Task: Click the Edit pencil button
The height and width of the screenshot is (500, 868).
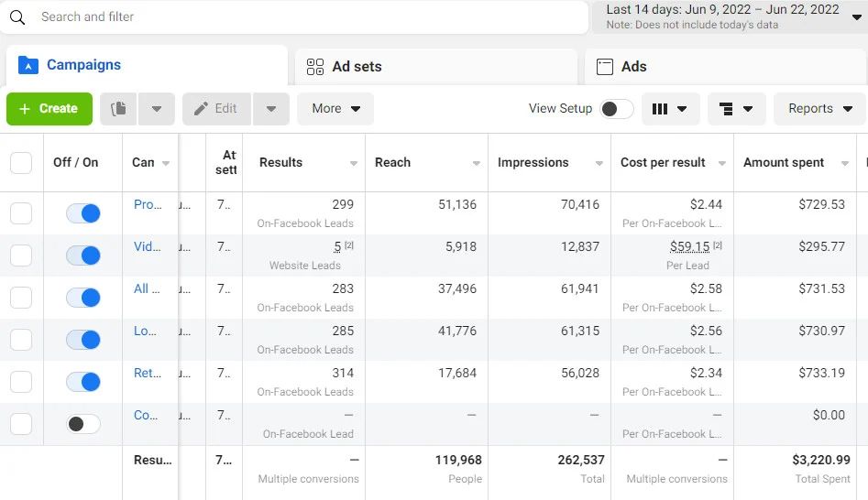Action: (216, 109)
